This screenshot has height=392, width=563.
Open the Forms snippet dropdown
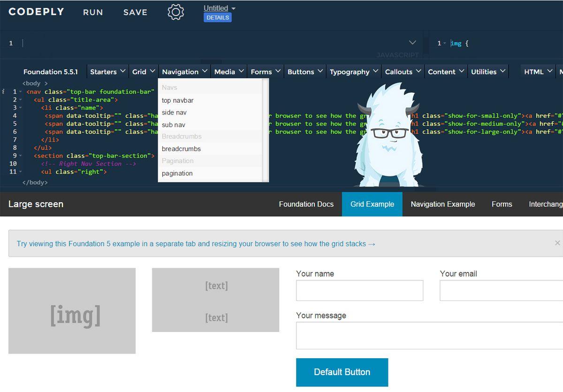[x=266, y=72]
